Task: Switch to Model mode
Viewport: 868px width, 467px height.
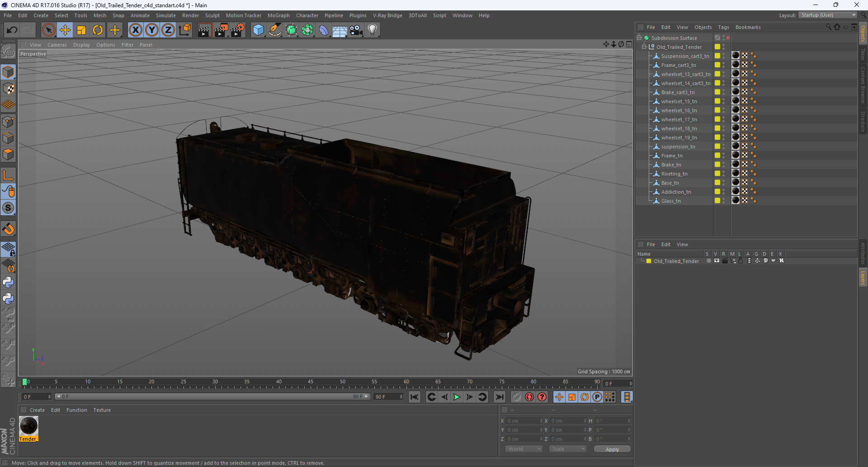Action: (x=8, y=72)
